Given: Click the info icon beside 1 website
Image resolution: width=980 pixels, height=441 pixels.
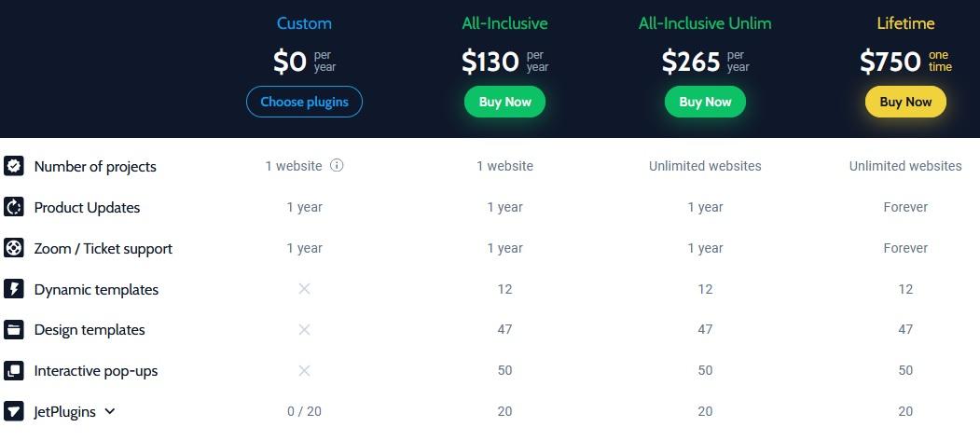Looking at the screenshot, I should 337,166.
